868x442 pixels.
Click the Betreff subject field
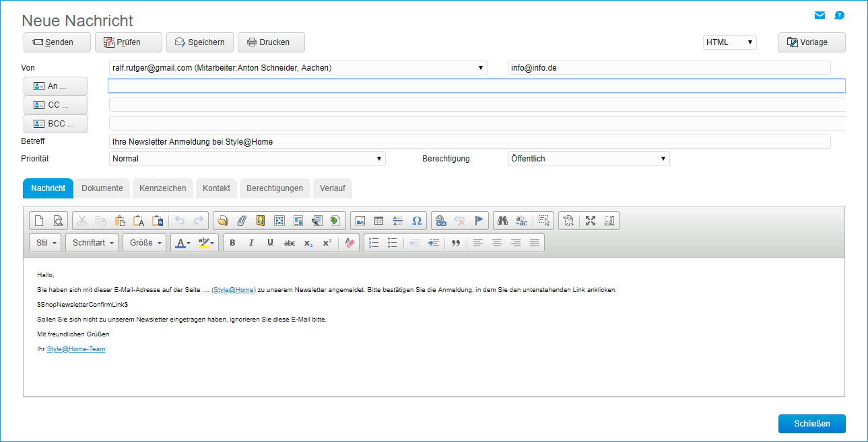tap(470, 142)
